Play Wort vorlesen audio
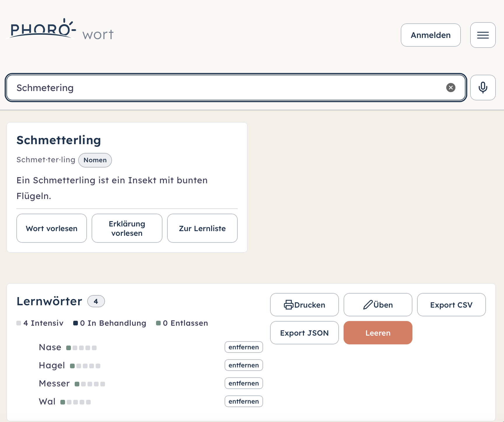This screenshot has width=504, height=422. (52, 228)
